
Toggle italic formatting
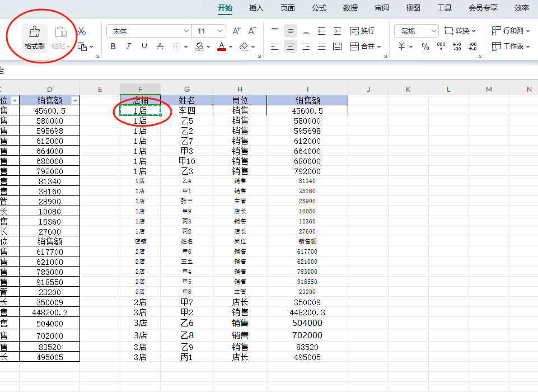[128, 46]
